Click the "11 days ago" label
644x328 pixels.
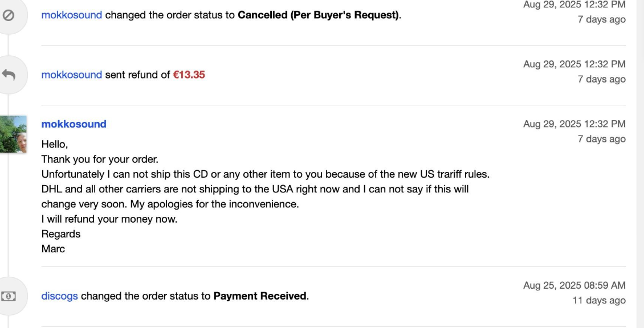[599, 301]
